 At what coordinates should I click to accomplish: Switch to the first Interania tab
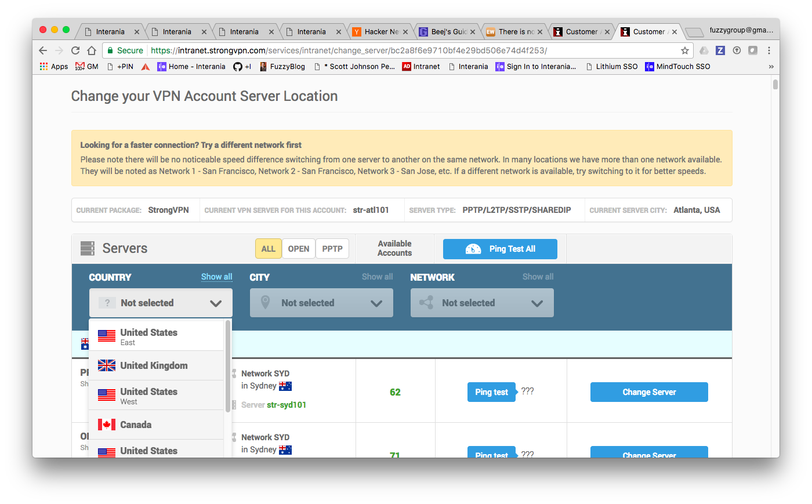(111, 32)
